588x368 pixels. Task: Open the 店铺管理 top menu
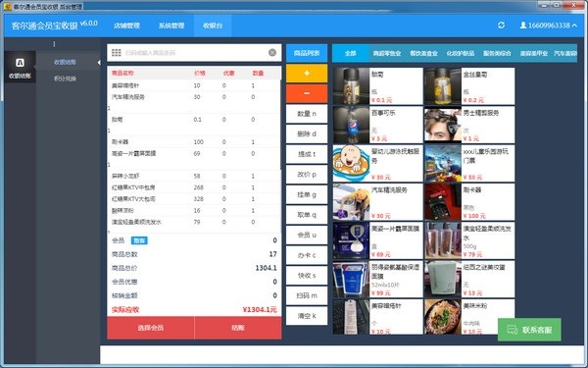tap(126, 26)
